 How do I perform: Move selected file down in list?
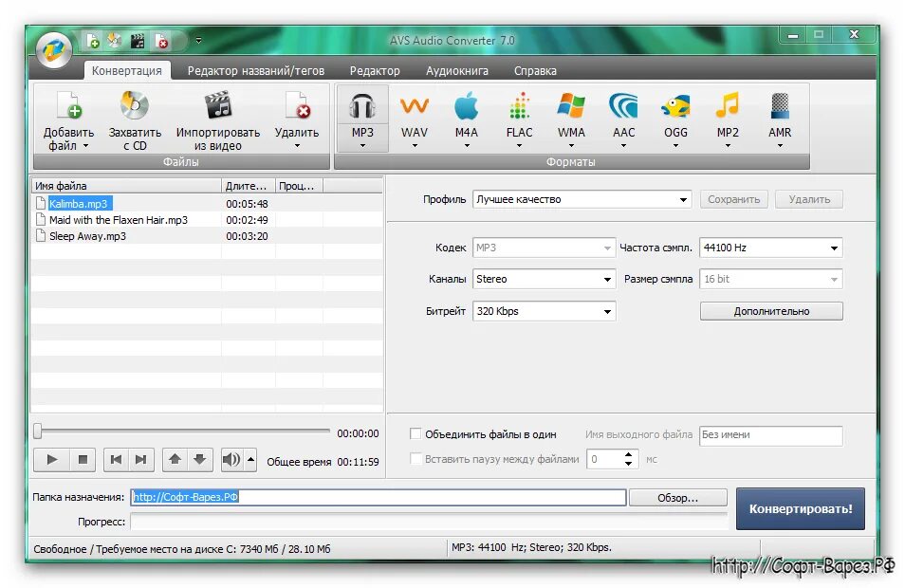click(x=200, y=459)
